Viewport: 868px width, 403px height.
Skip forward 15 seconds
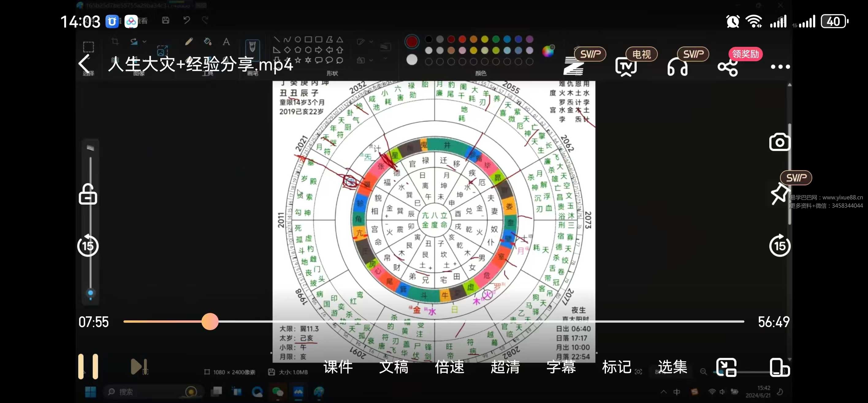pyautogui.click(x=780, y=246)
